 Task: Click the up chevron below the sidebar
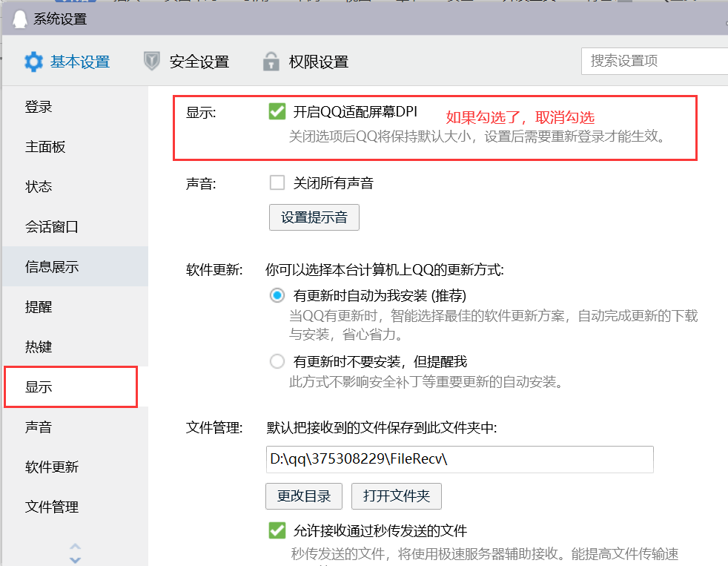[x=75, y=547]
